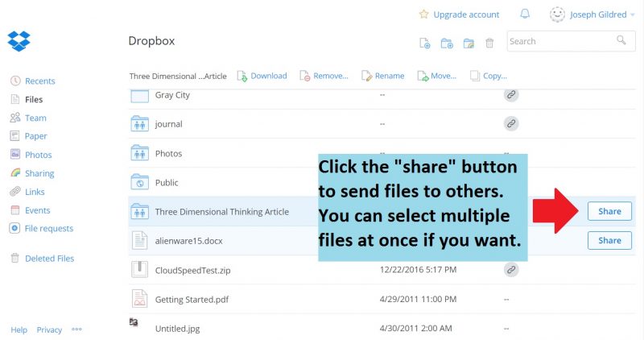Select the CloudSpeedTest.zip file name
The width and height of the screenshot is (644, 340).
(x=192, y=271)
